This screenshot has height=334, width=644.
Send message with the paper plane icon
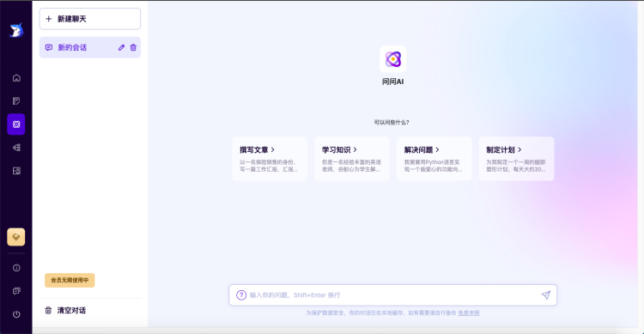[x=546, y=295]
